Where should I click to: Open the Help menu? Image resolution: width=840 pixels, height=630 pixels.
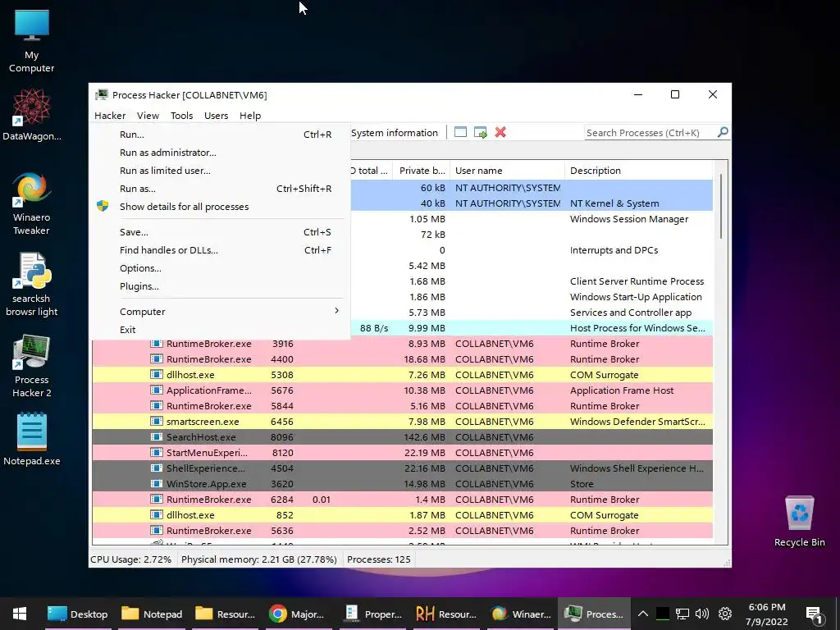250,115
